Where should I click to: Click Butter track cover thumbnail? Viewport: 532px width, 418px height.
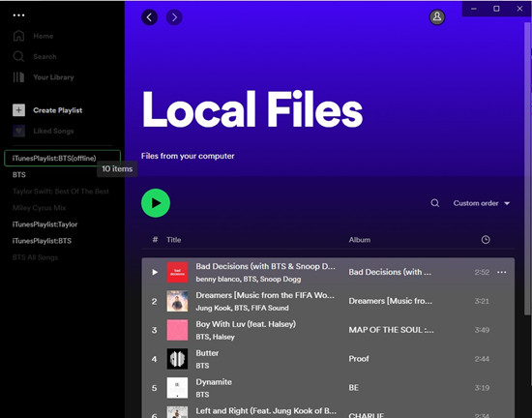tap(177, 359)
